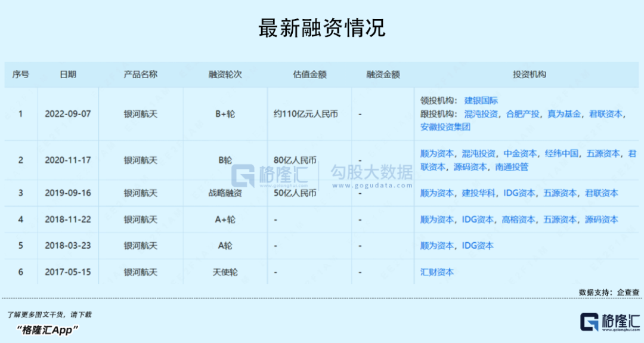Select the 约110亿元人民币 valuation cell

[306, 114]
